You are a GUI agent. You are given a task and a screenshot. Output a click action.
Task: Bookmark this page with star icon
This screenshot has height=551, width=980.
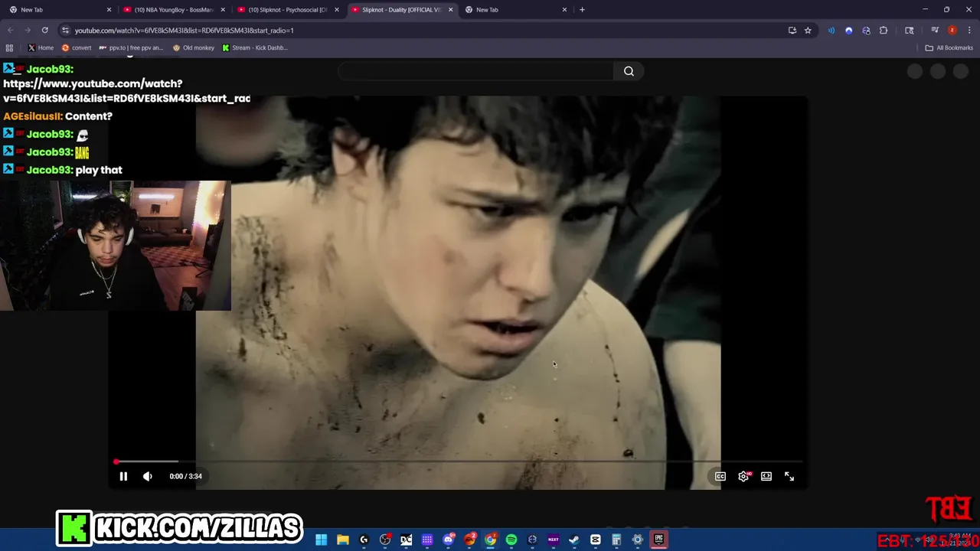(808, 30)
